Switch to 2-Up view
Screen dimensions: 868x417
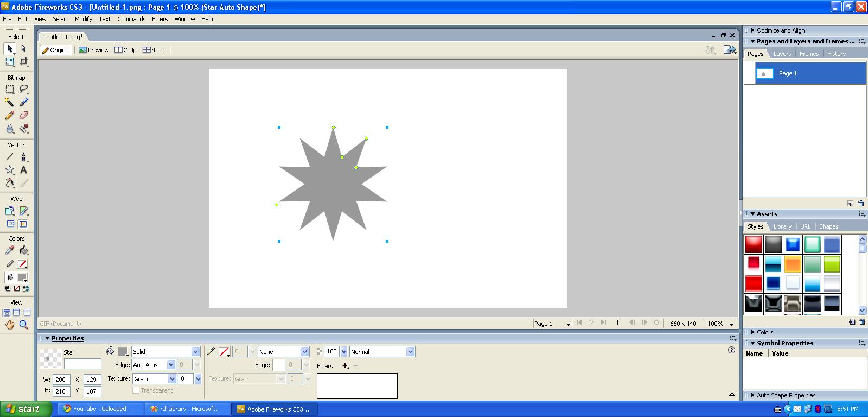pyautogui.click(x=125, y=50)
